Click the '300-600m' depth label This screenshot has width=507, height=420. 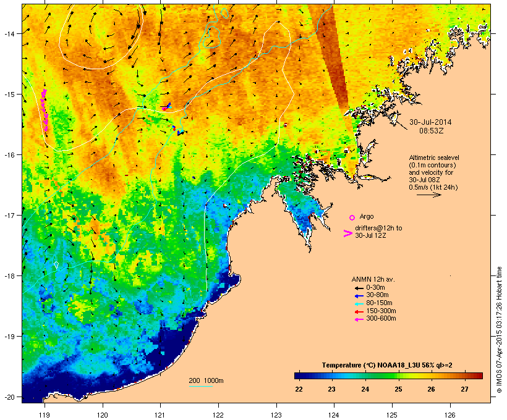pyautogui.click(x=381, y=319)
